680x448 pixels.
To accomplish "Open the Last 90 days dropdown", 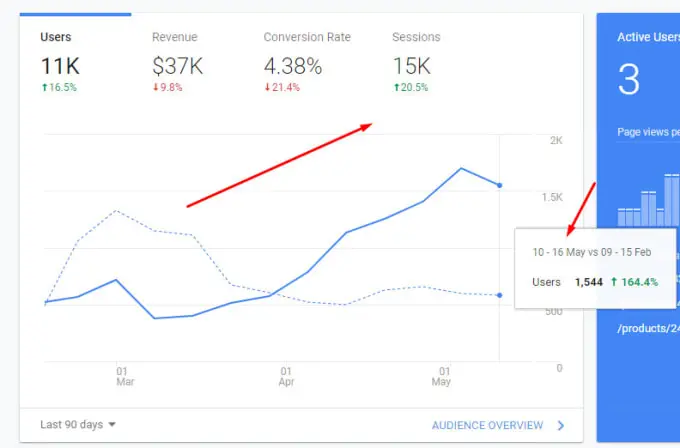I will [78, 425].
